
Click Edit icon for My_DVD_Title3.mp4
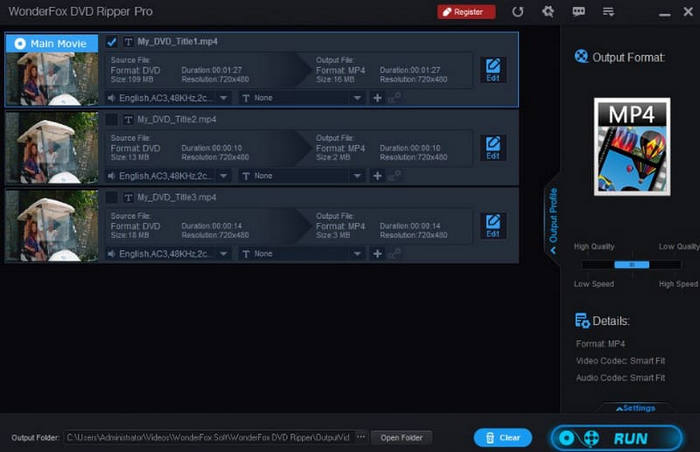point(493,226)
